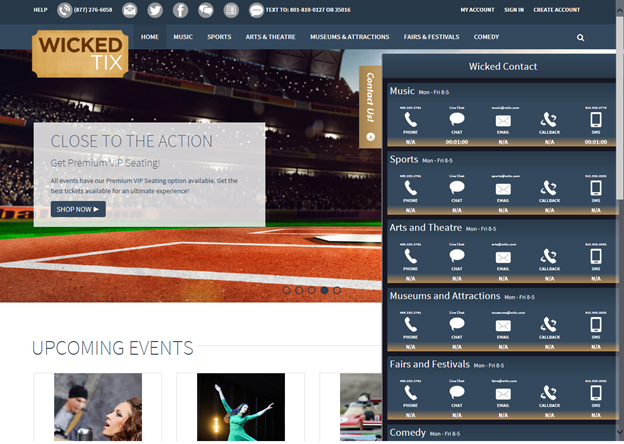Image resolution: width=624 pixels, height=444 pixels.
Task: Select the first carousel slide dot
Action: coord(286,290)
